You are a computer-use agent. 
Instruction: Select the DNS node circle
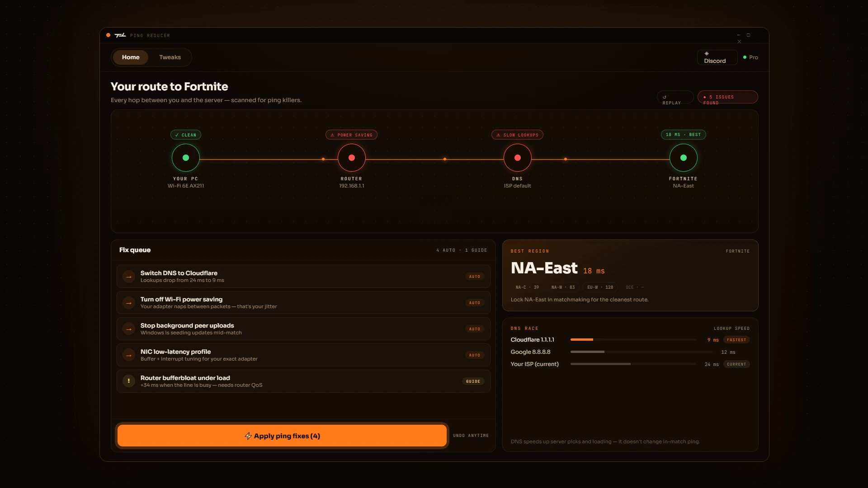pos(518,158)
